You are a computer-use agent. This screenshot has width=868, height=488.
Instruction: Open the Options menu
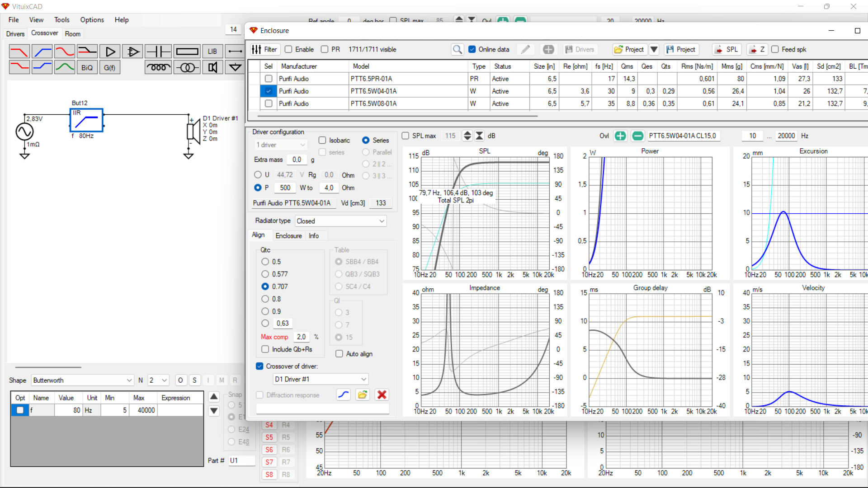pos(92,20)
